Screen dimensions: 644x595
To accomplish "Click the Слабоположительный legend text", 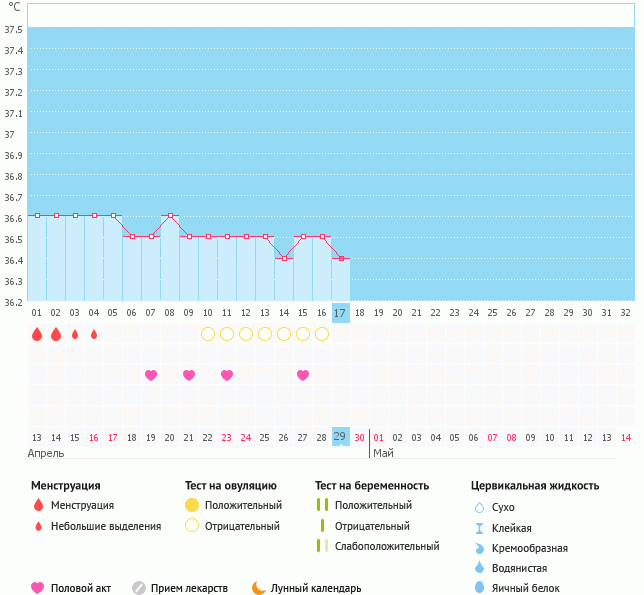I will click(387, 546).
